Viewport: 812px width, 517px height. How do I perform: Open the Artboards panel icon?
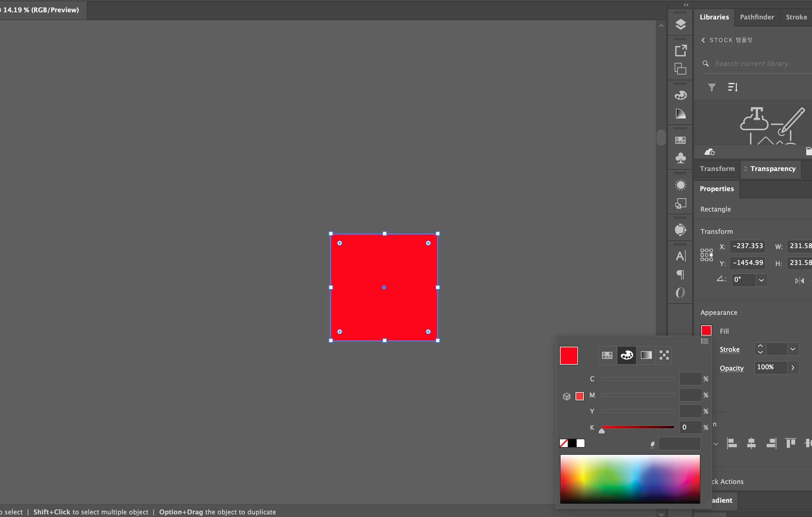680,69
